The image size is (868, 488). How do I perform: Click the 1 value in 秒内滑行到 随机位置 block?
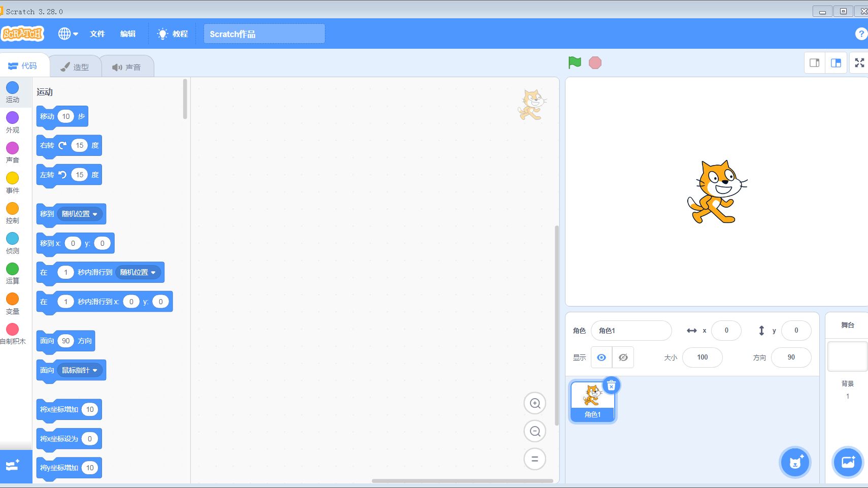[x=65, y=272]
